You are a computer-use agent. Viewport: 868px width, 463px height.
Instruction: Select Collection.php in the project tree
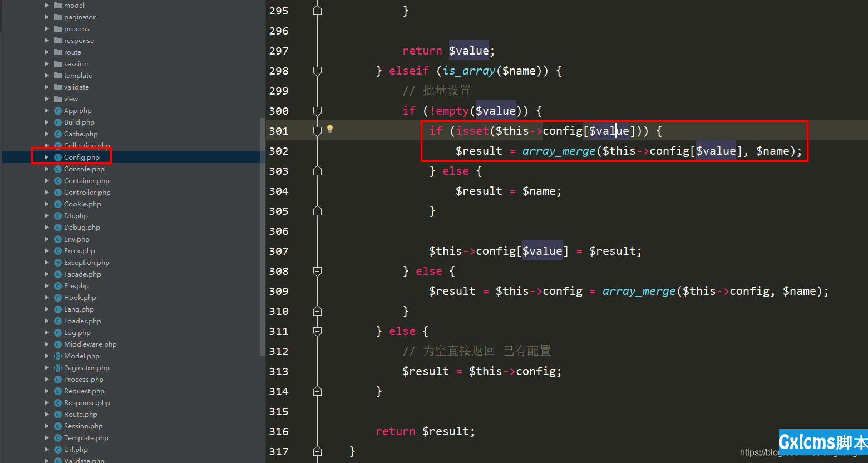[x=87, y=146]
